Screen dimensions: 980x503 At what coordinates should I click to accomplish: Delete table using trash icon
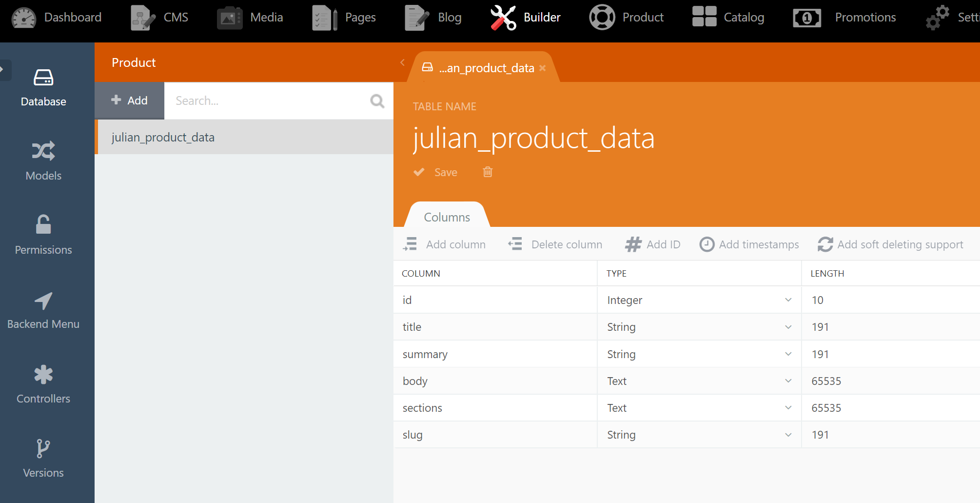pos(488,172)
